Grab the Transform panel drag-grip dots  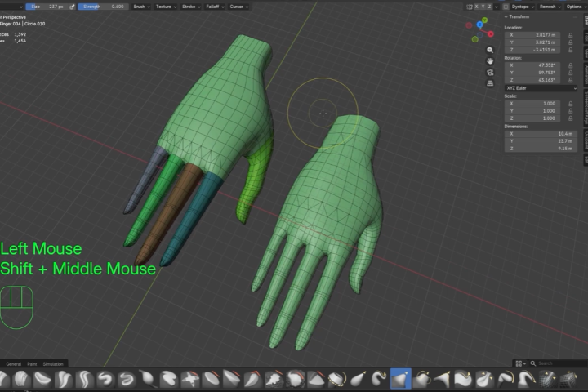(575, 17)
